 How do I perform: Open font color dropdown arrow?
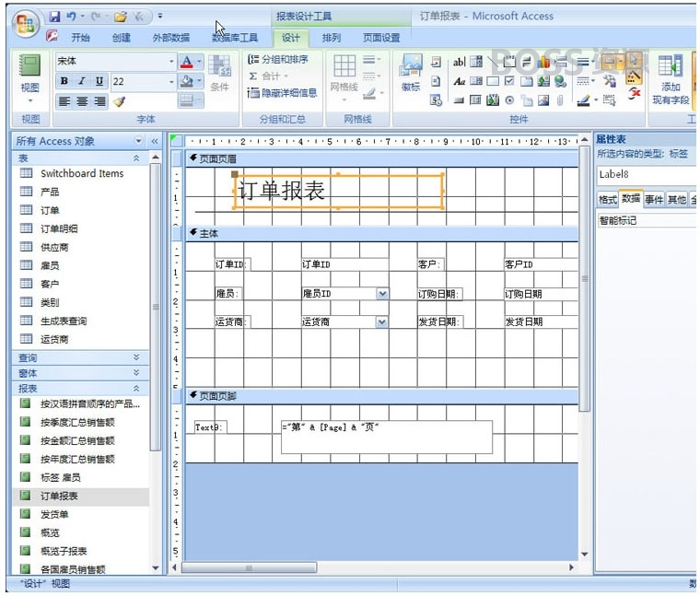[199, 61]
